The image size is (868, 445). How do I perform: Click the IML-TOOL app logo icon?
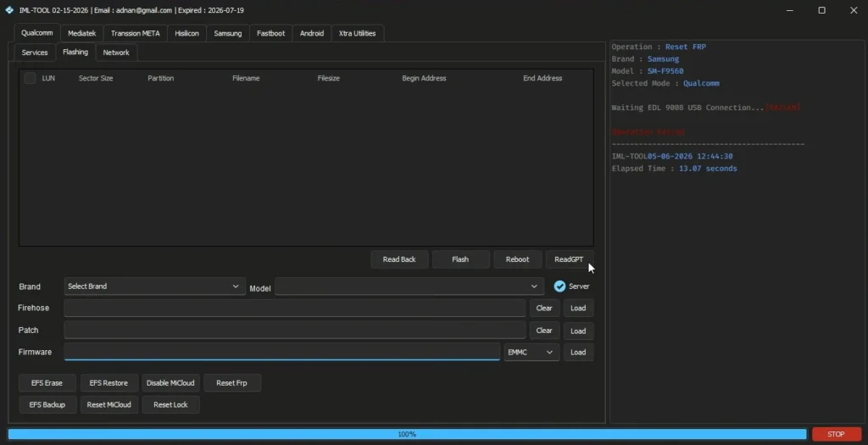8,10
